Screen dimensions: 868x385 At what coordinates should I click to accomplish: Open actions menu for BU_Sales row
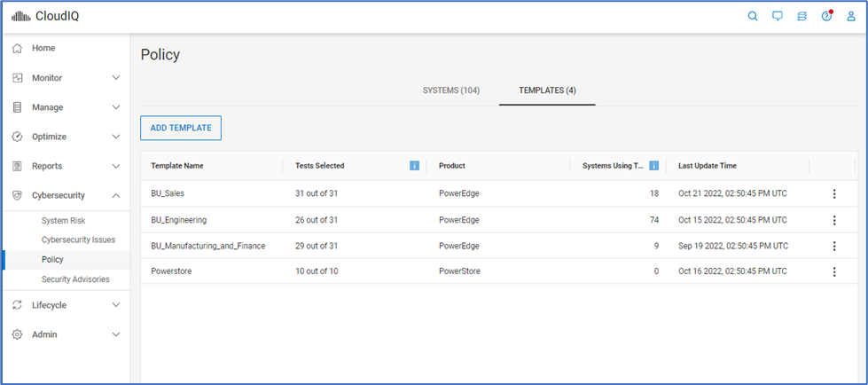pos(833,194)
